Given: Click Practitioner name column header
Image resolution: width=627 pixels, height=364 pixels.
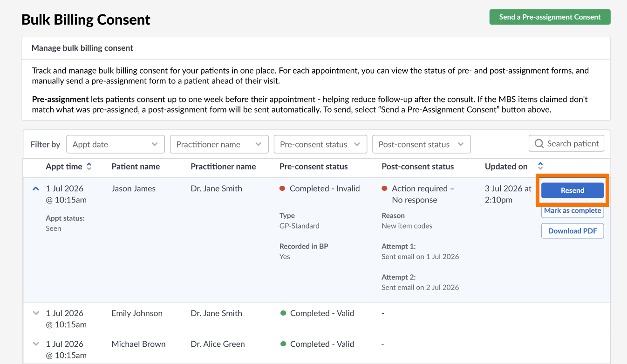Looking at the screenshot, I should pos(223,166).
